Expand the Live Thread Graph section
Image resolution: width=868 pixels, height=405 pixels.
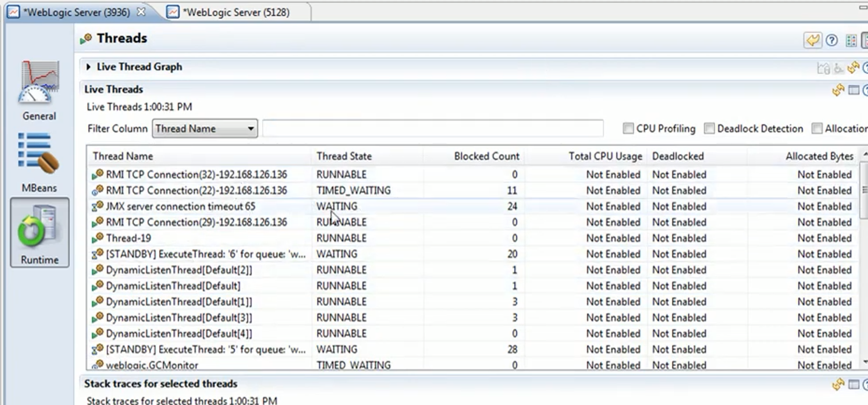tap(88, 67)
